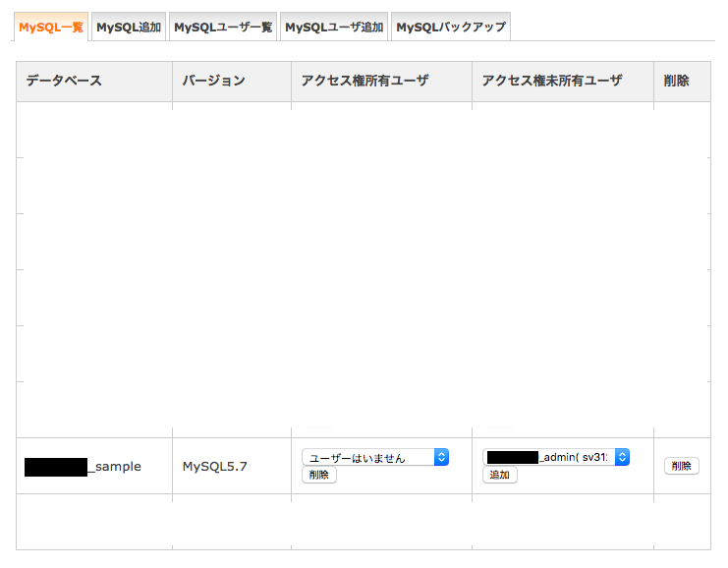The height and width of the screenshot is (568, 728).
Task: Delete the _sample database using 削除 button
Action: (x=682, y=466)
